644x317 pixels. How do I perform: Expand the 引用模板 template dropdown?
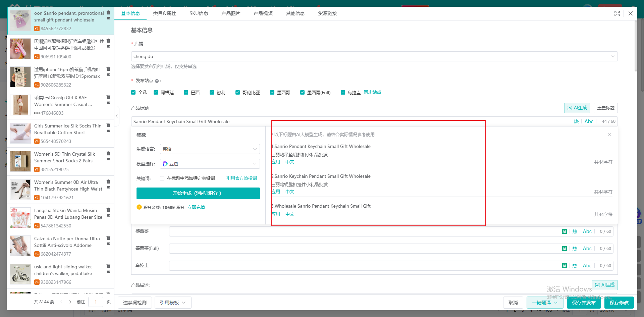(x=173, y=303)
